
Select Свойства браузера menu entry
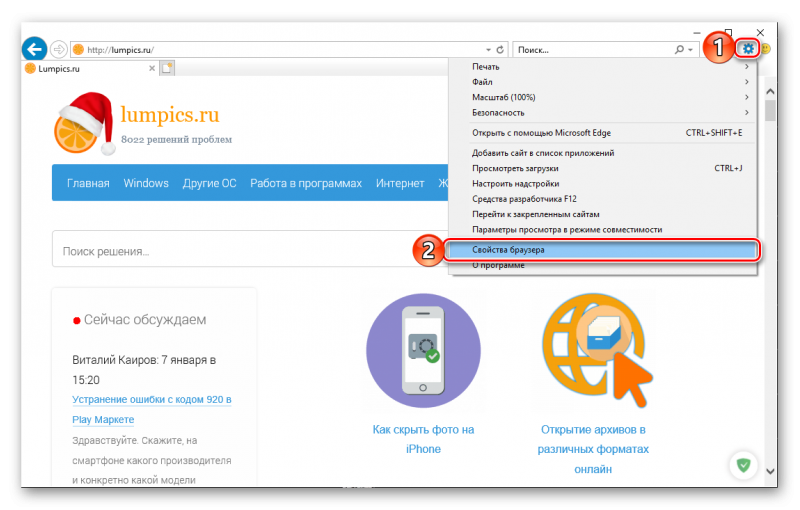[x=602, y=250]
